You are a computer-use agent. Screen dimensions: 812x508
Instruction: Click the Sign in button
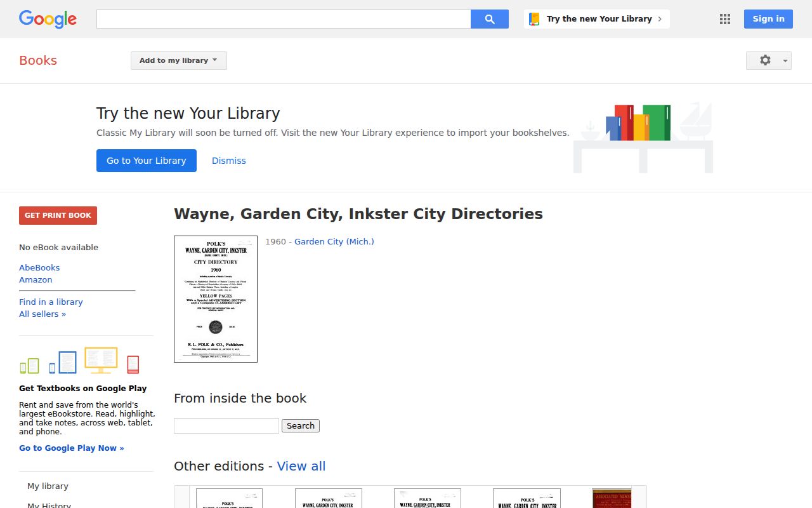click(x=768, y=19)
